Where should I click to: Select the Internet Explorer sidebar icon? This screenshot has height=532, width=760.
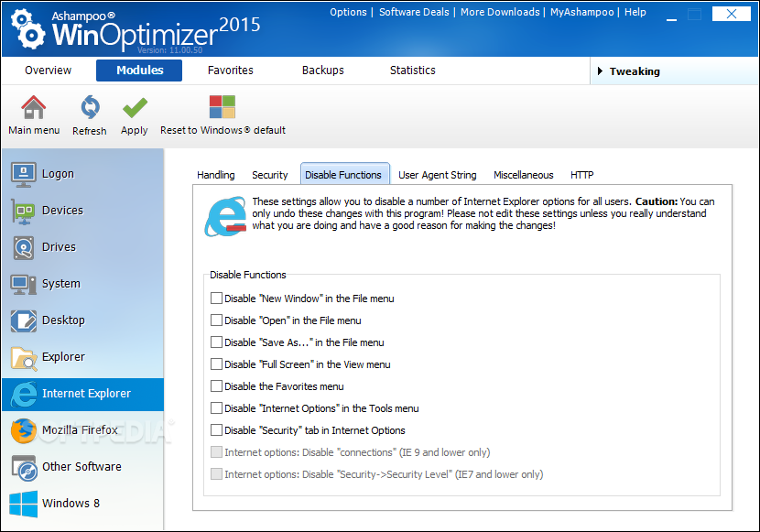(x=24, y=394)
